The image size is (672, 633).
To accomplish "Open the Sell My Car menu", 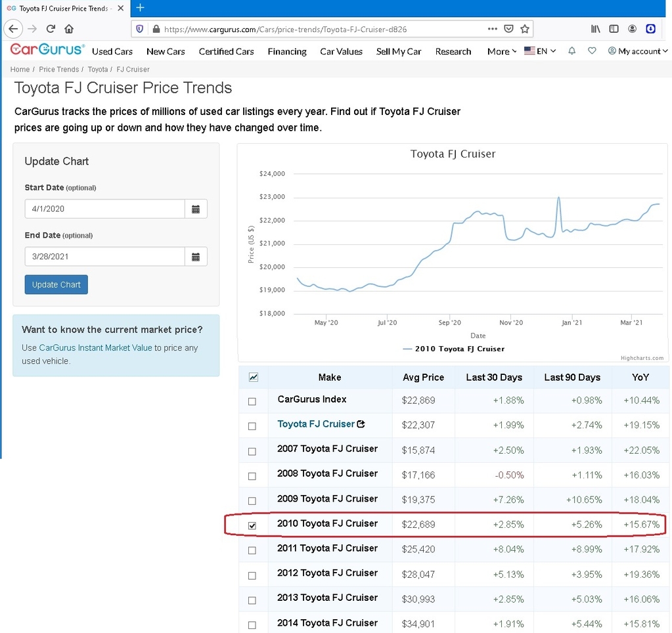I will click(x=399, y=51).
